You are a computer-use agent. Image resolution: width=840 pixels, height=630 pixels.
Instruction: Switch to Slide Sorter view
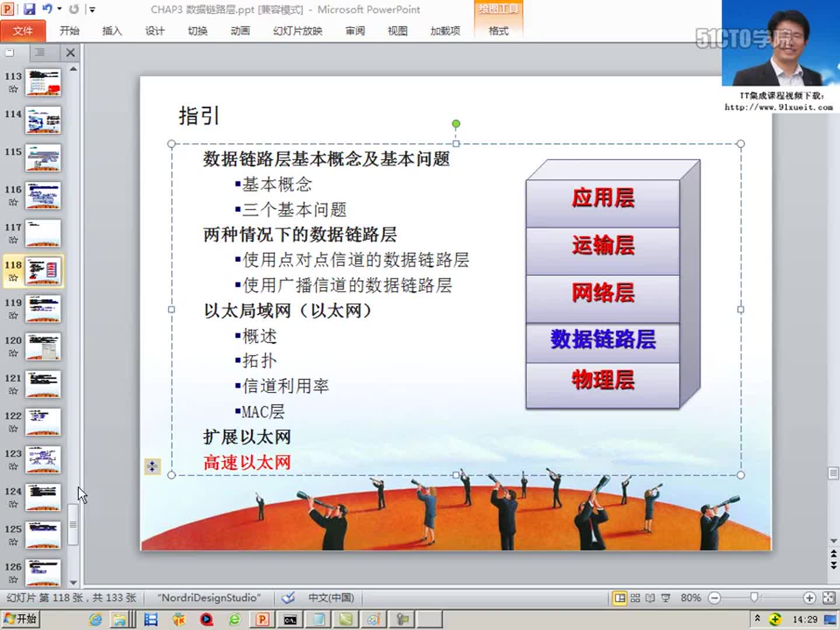pyautogui.click(x=635, y=598)
